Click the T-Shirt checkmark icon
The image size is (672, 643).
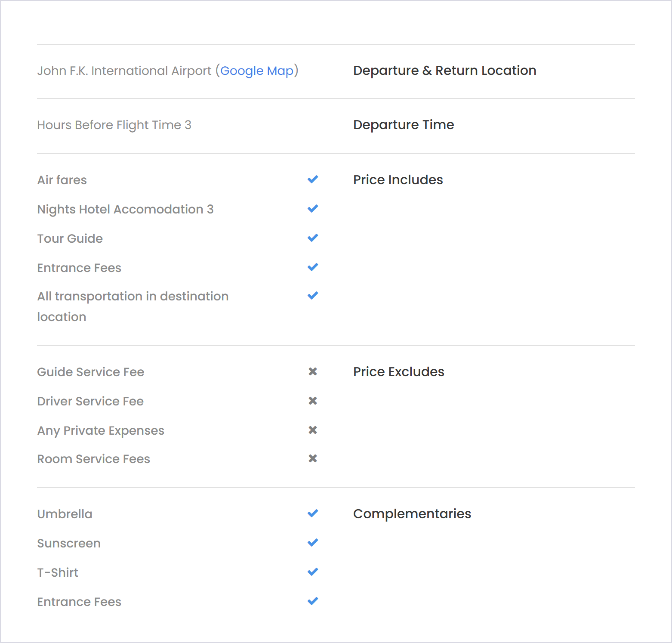(313, 572)
